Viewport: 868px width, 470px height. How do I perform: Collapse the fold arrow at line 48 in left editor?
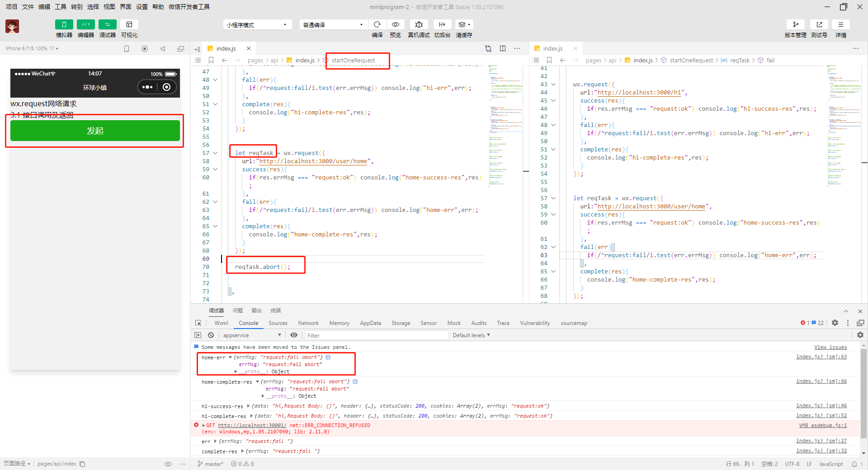click(x=215, y=80)
